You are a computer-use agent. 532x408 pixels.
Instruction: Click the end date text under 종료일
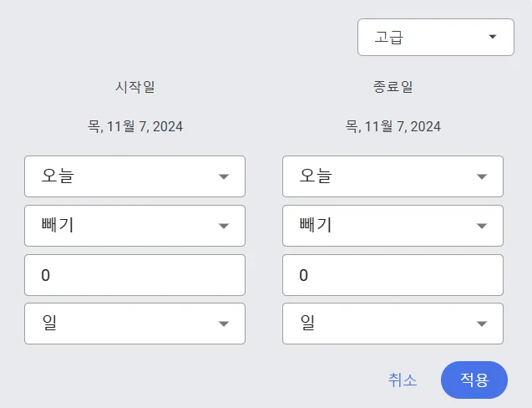(x=393, y=127)
